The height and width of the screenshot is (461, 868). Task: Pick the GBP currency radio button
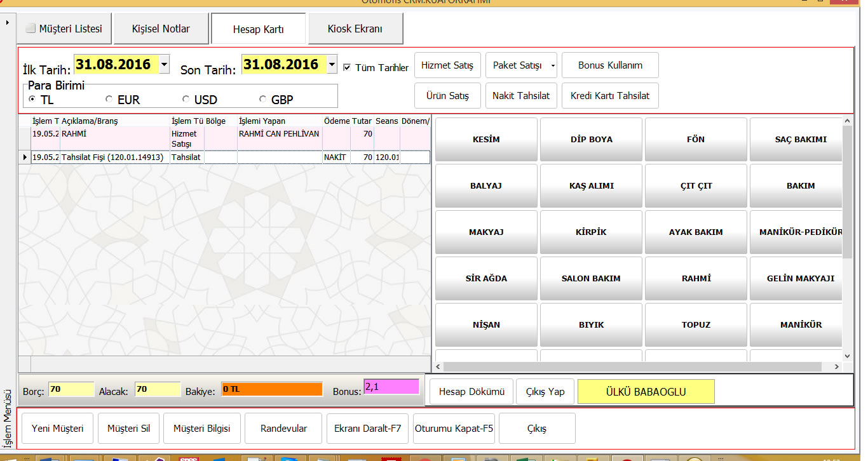coord(263,99)
